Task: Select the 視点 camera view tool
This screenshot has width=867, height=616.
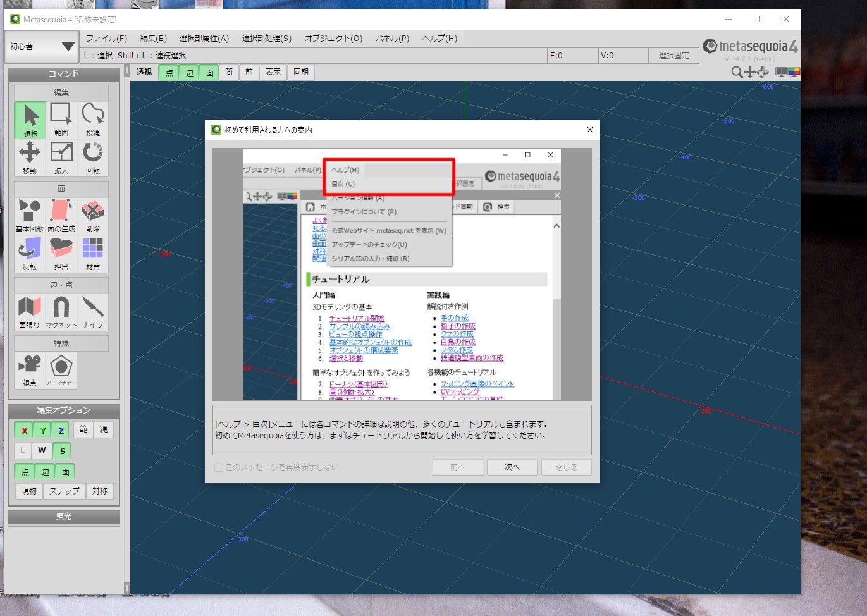Action: (x=30, y=371)
